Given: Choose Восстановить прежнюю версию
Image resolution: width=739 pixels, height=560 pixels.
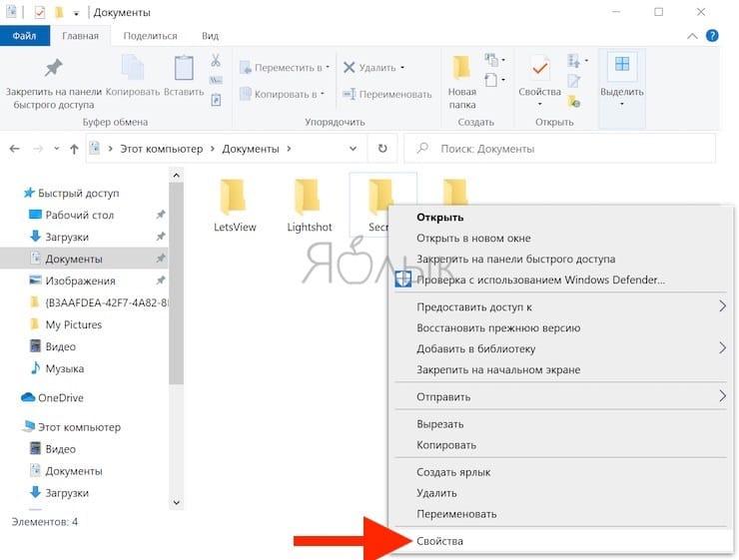Looking at the screenshot, I should tap(563, 327).
